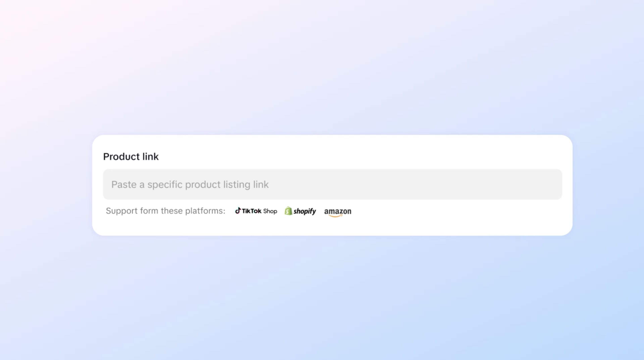Click the word "link" in the heading
Image resolution: width=644 pixels, height=360 pixels.
coord(151,157)
